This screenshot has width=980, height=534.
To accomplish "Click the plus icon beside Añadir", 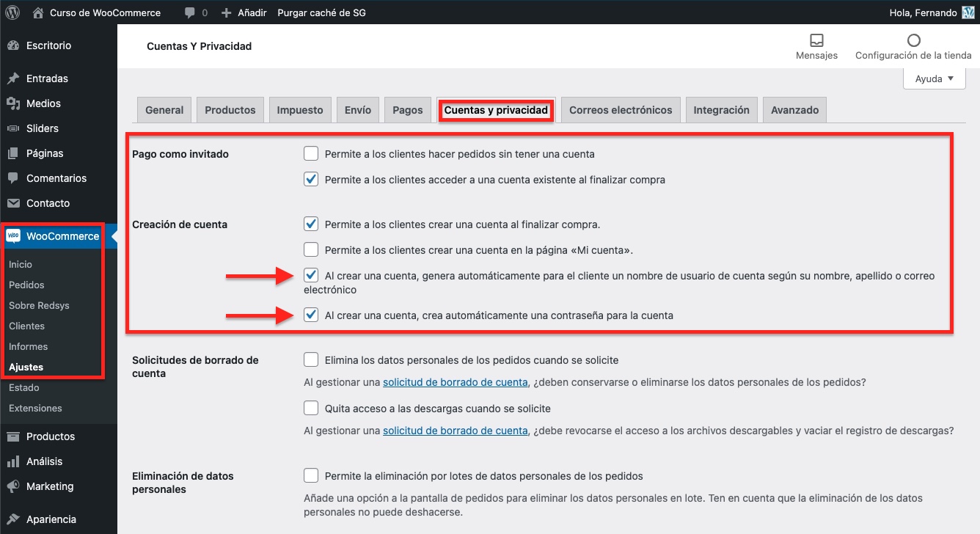I will pos(226,13).
